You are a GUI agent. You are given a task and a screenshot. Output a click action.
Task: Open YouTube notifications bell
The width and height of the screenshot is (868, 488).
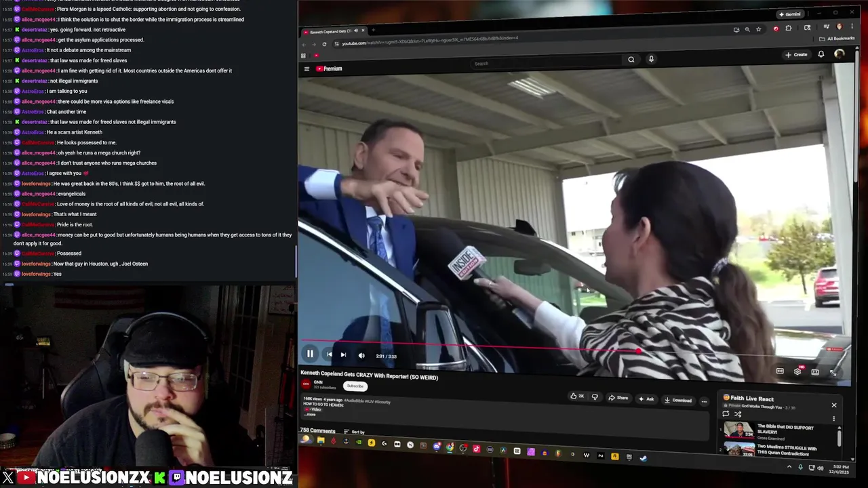(821, 54)
